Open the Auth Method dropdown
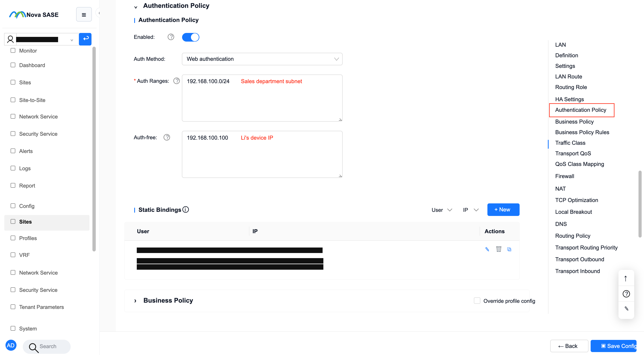Image resolution: width=644 pixels, height=355 pixels. coord(262,59)
